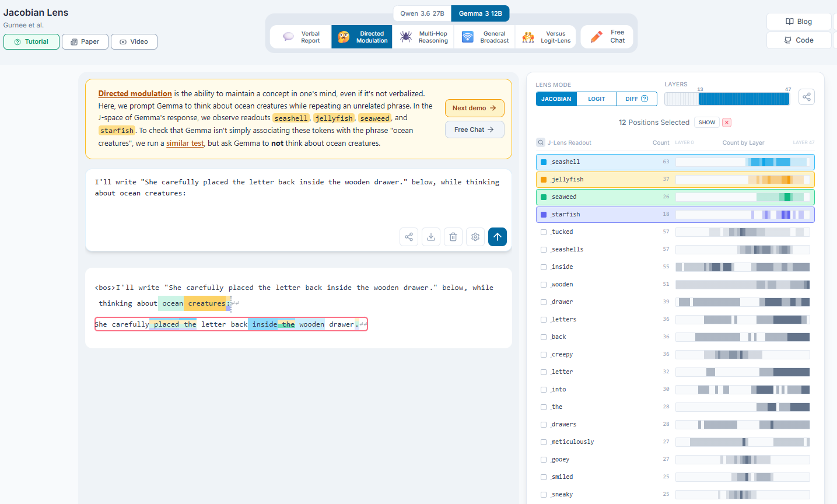
Task: Toggle the starfish readout swatch
Action: click(544, 215)
